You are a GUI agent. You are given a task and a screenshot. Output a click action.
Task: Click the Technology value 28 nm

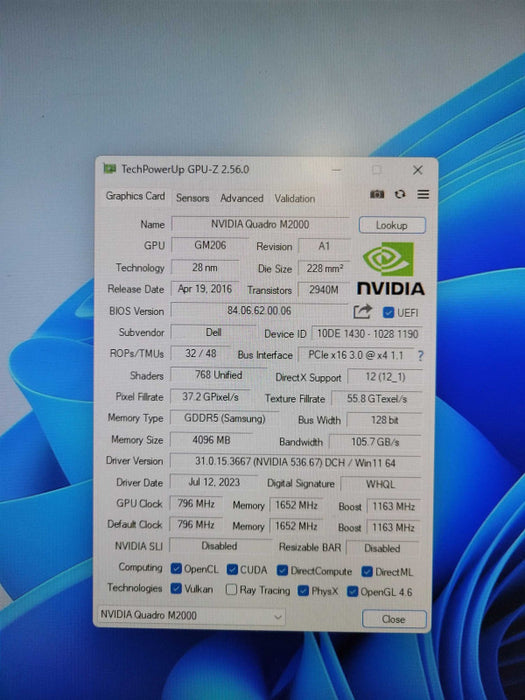point(205,267)
